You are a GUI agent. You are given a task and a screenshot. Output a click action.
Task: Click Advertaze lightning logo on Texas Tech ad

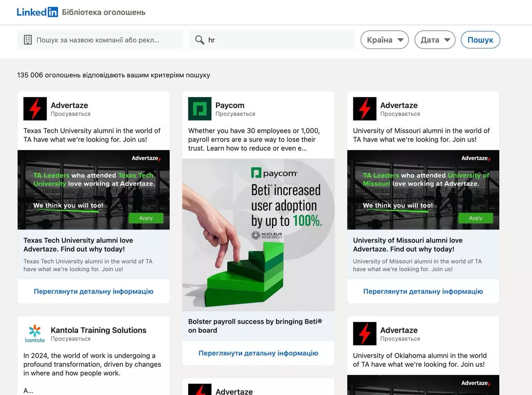[35, 109]
